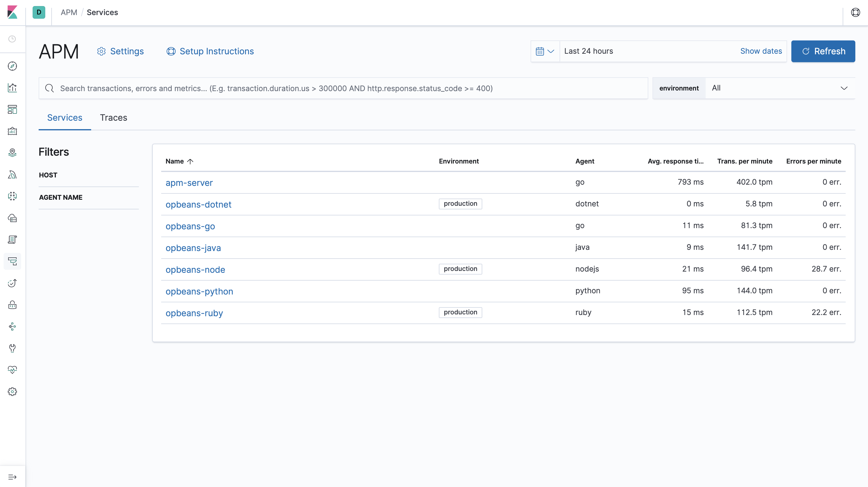Open the Machine Learning app
Screen dimensions: 868x487
pyautogui.click(x=12, y=196)
